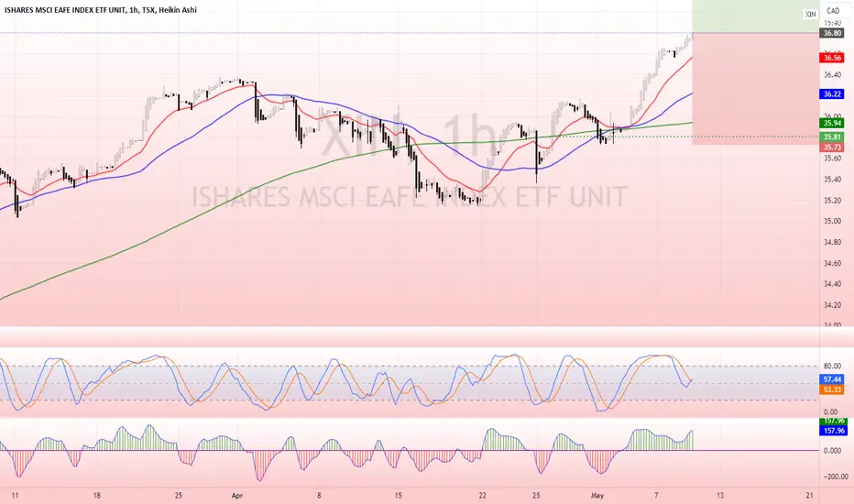This screenshot has height=504, width=854.
Task: Click date 21 on time axis
Action: [809, 495]
